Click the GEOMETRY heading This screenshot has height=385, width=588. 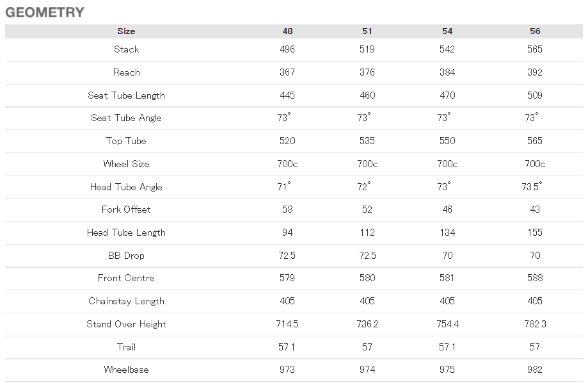[45, 12]
